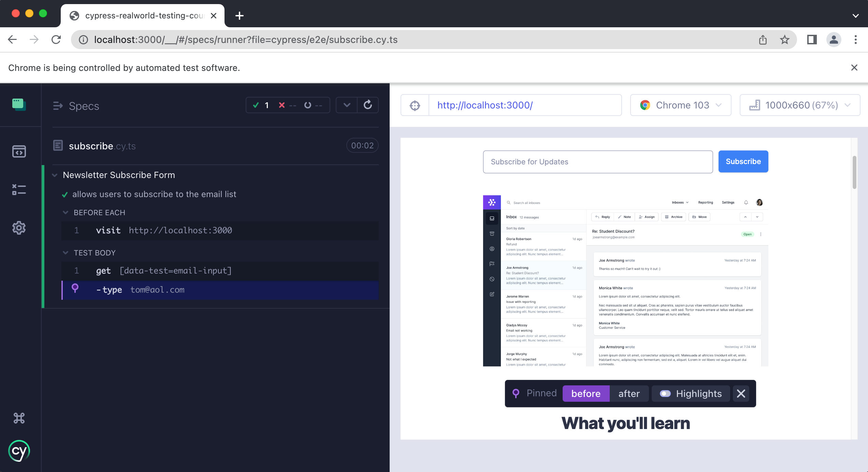868x472 pixels.
Task: Select the before snapshot state
Action: coord(586,394)
